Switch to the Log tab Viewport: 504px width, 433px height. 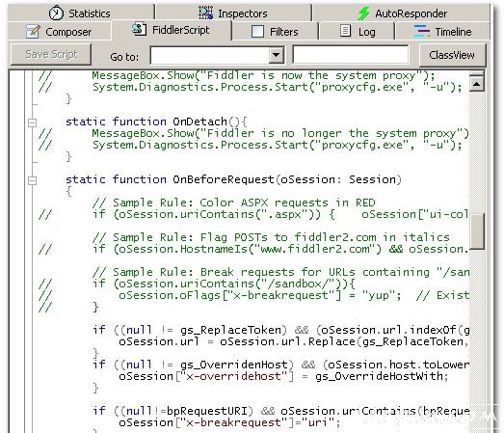(358, 32)
